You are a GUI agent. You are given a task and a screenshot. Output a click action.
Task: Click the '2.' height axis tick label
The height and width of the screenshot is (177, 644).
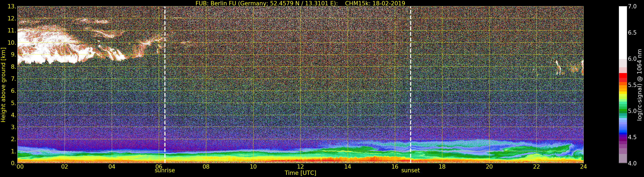(14, 139)
